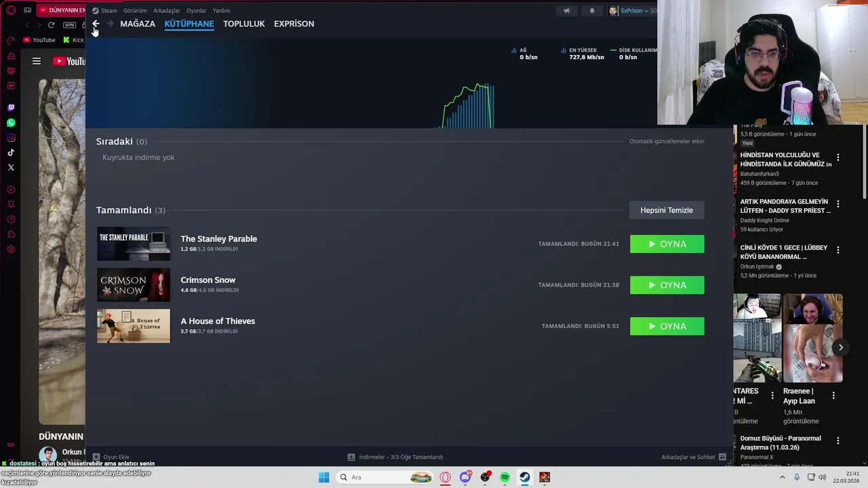Open the Steam notifications bell
This screenshot has width=868, height=488.
tap(592, 11)
